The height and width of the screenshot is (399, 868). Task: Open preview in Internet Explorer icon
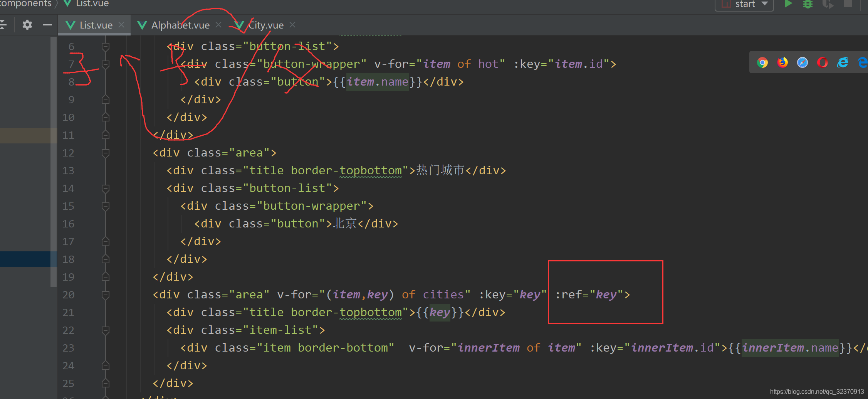(843, 62)
